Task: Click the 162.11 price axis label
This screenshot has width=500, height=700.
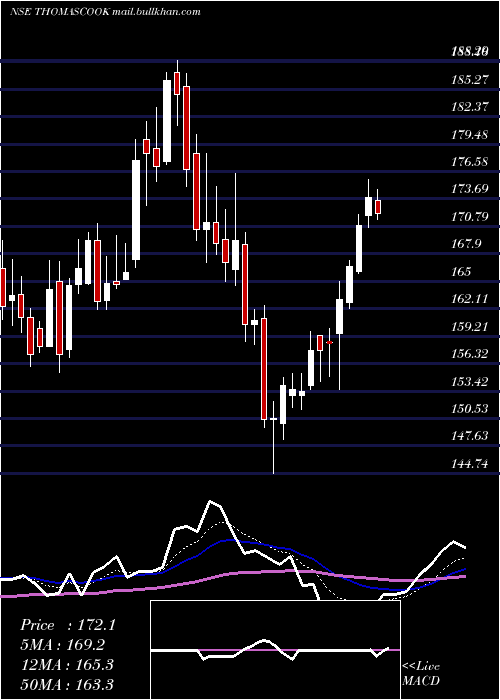Action: point(469,299)
